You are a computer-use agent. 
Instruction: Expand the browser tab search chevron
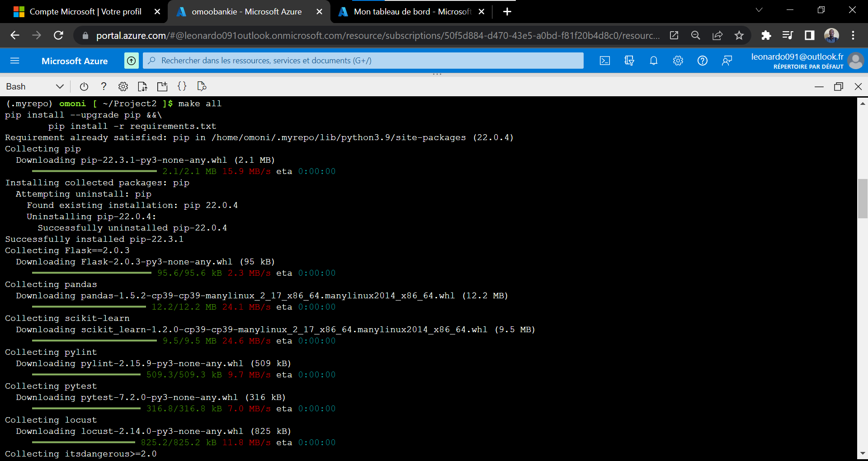click(x=759, y=9)
